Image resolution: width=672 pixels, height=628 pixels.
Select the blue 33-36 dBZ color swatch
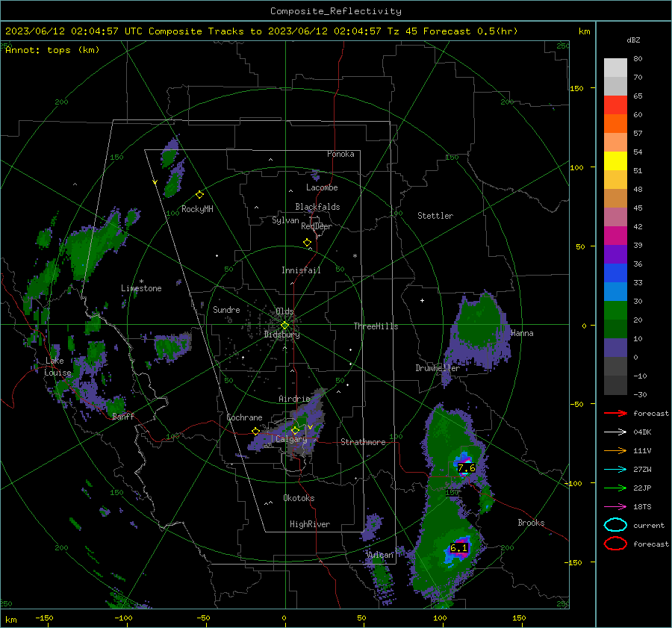pyautogui.click(x=615, y=273)
